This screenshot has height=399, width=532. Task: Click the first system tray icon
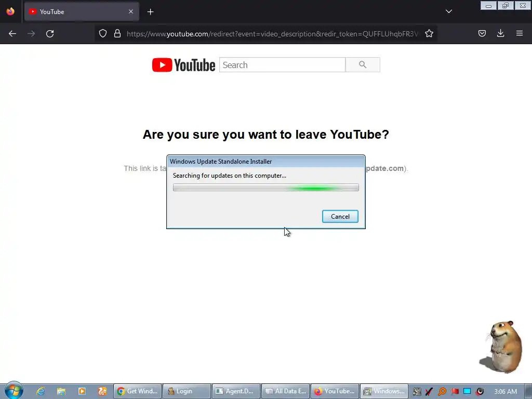click(x=417, y=392)
